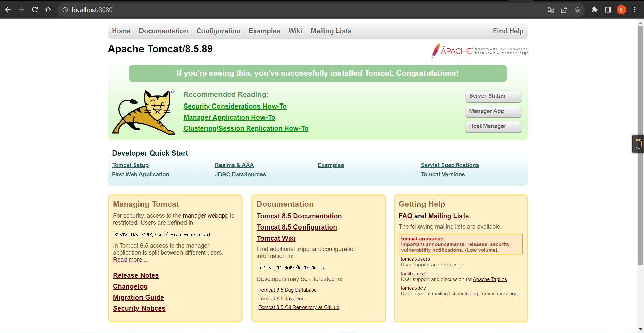Open the profile avatar B
644x333 pixels.
tap(621, 10)
